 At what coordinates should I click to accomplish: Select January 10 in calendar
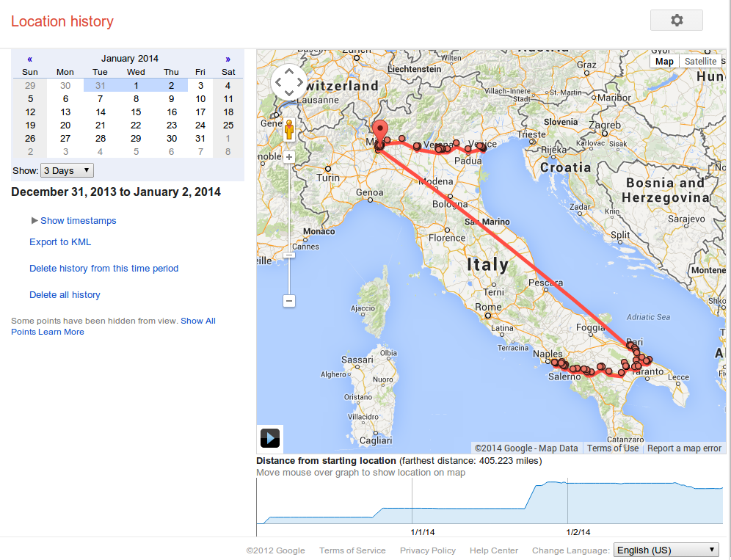pyautogui.click(x=200, y=99)
